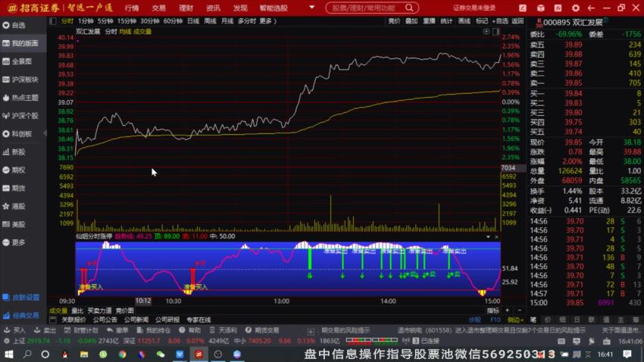The width and height of the screenshot is (644, 362).
Task: Open the 自选 watchlist in the sidebar
Action: coord(15,26)
